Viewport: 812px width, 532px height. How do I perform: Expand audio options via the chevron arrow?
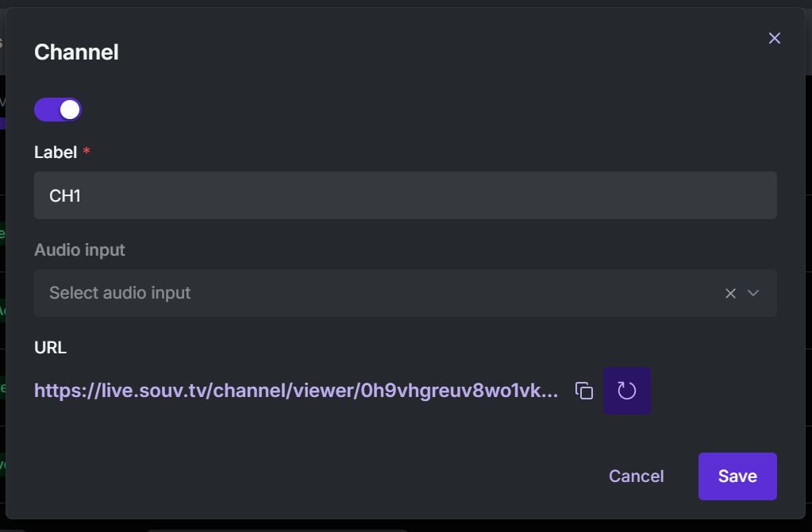(752, 293)
